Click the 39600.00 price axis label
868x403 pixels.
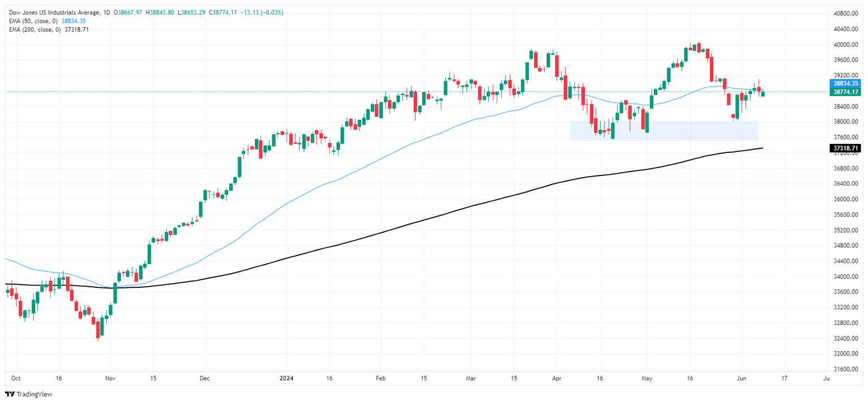click(x=846, y=60)
